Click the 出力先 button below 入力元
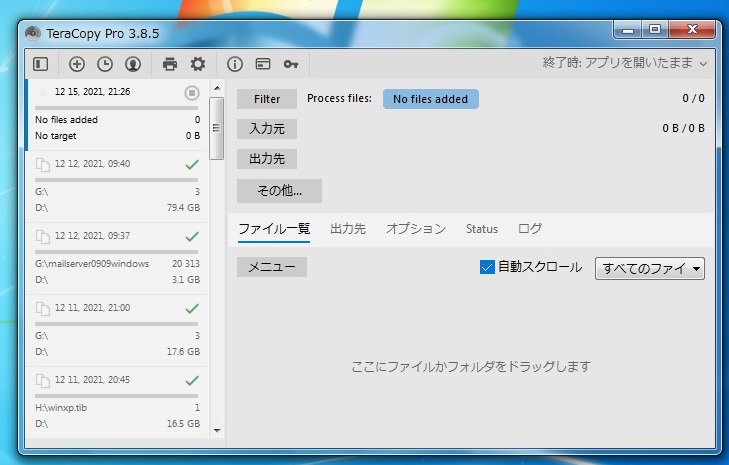 coord(267,159)
